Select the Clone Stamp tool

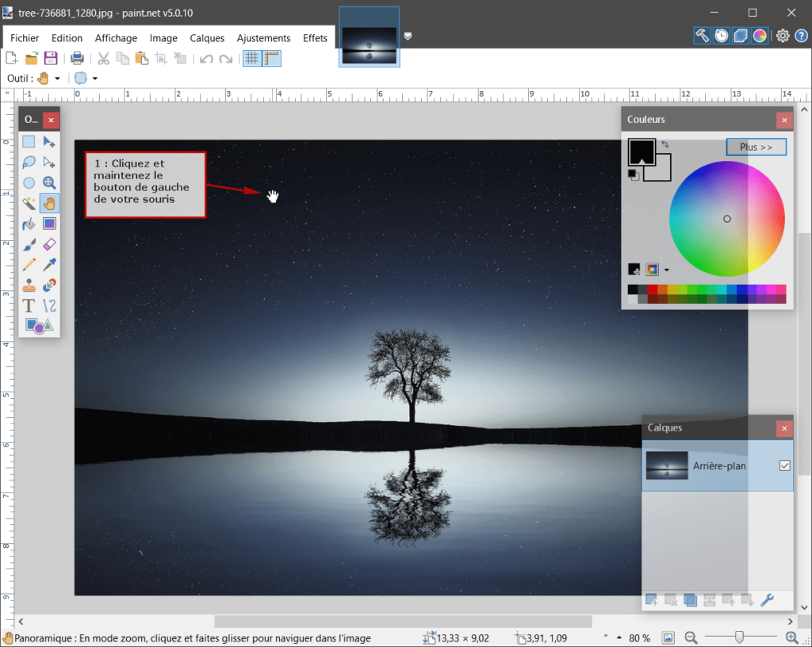coord(29,285)
